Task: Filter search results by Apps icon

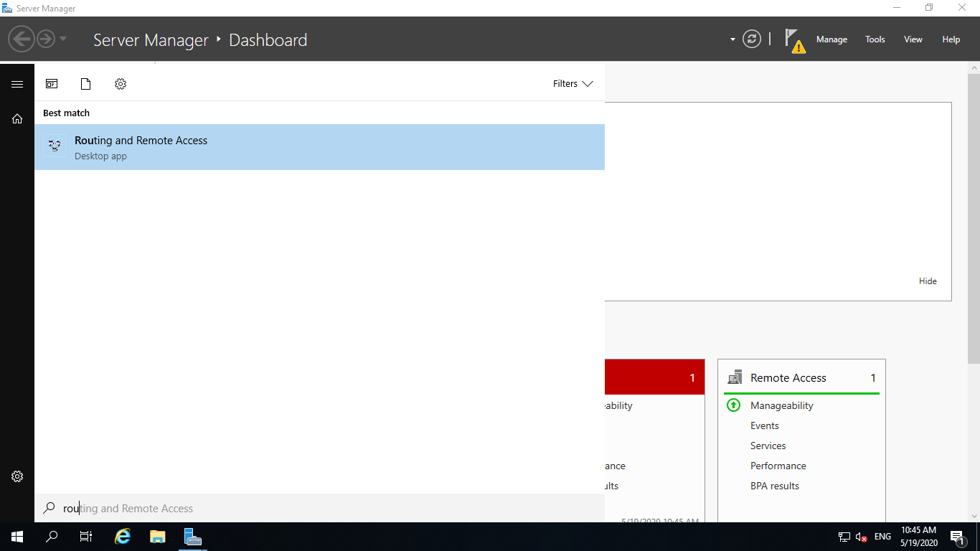Action: [x=52, y=84]
